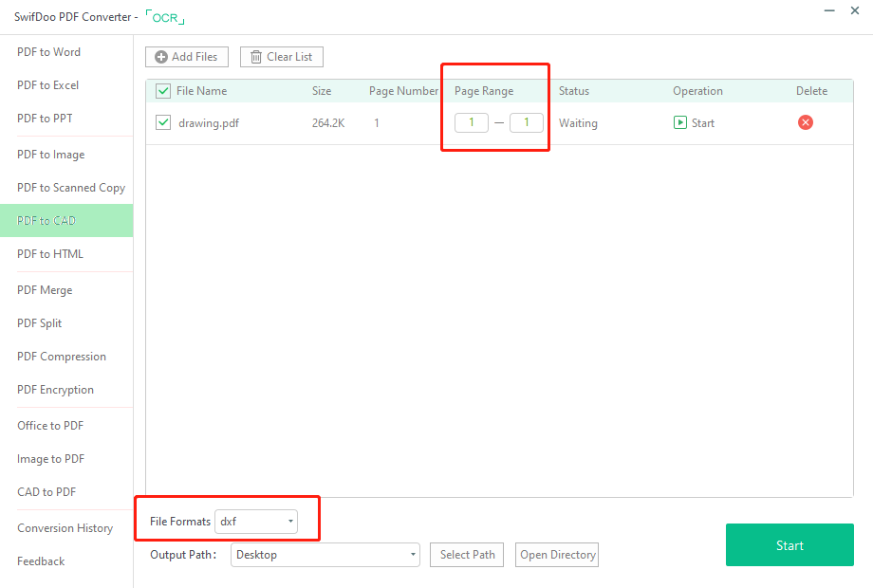Switch to Office to PDF

pos(50,426)
